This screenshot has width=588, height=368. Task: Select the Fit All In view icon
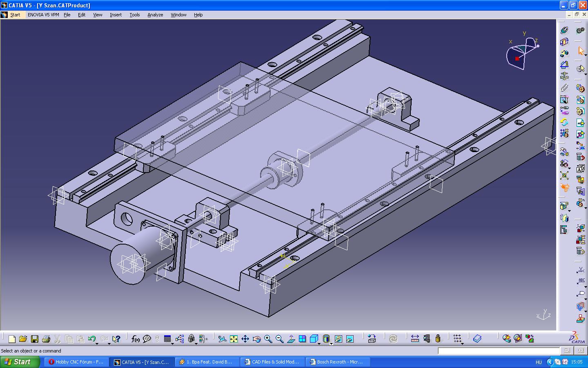click(234, 339)
